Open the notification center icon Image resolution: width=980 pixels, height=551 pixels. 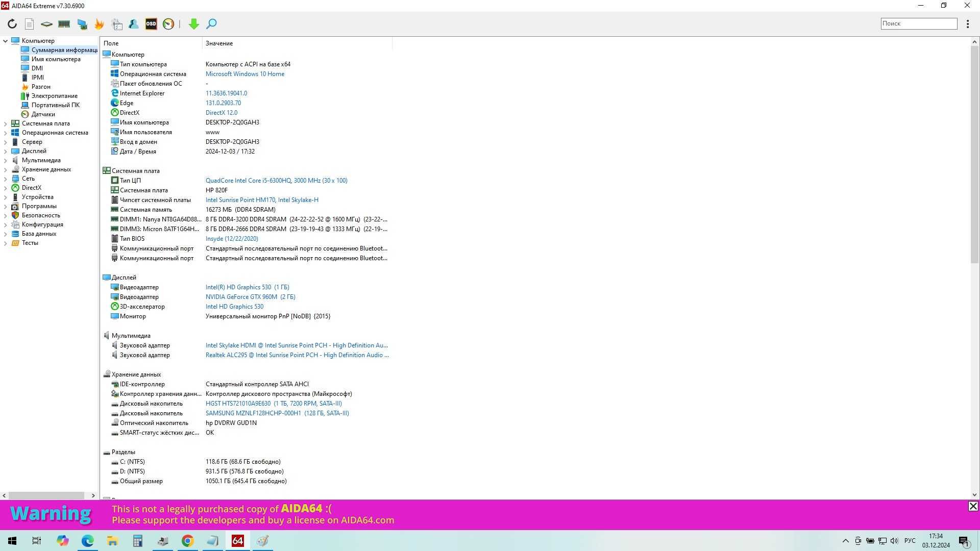pyautogui.click(x=963, y=541)
